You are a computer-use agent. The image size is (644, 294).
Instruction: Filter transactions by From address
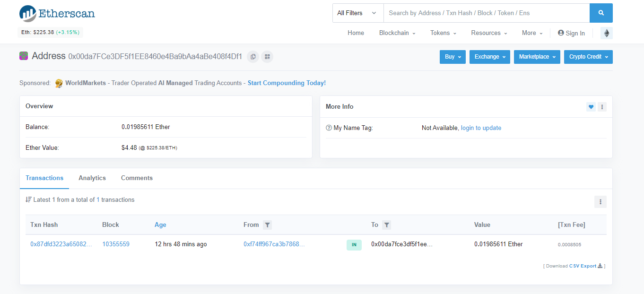point(268,225)
